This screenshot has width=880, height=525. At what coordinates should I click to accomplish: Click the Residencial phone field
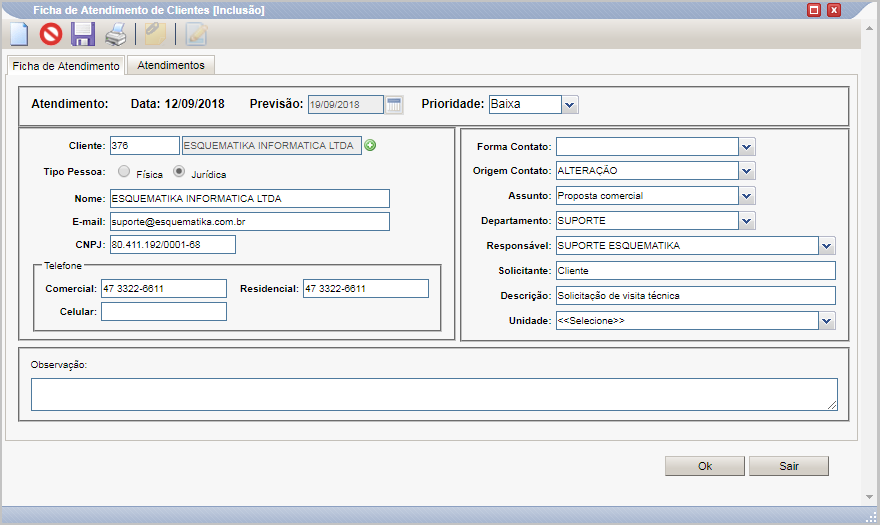coord(366,289)
